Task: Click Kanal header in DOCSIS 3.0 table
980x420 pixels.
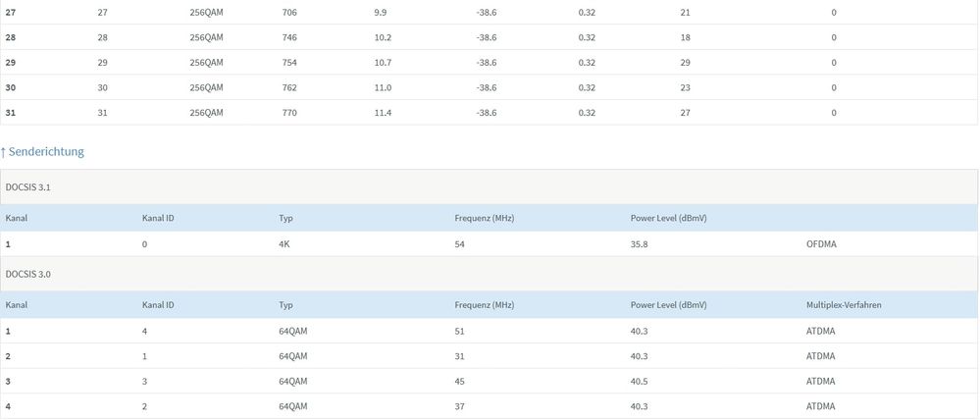Action: pyautogui.click(x=17, y=305)
